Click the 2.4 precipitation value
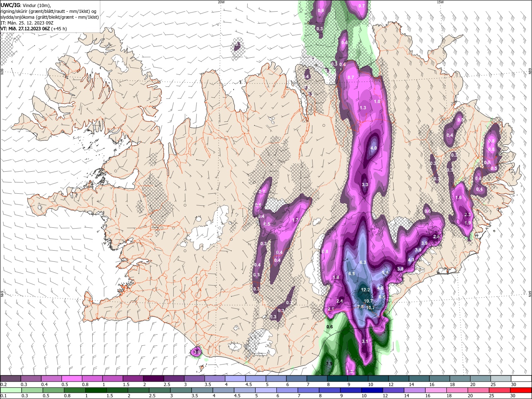Image resolution: width=532 pixels, height=399 pixels. click(x=340, y=301)
